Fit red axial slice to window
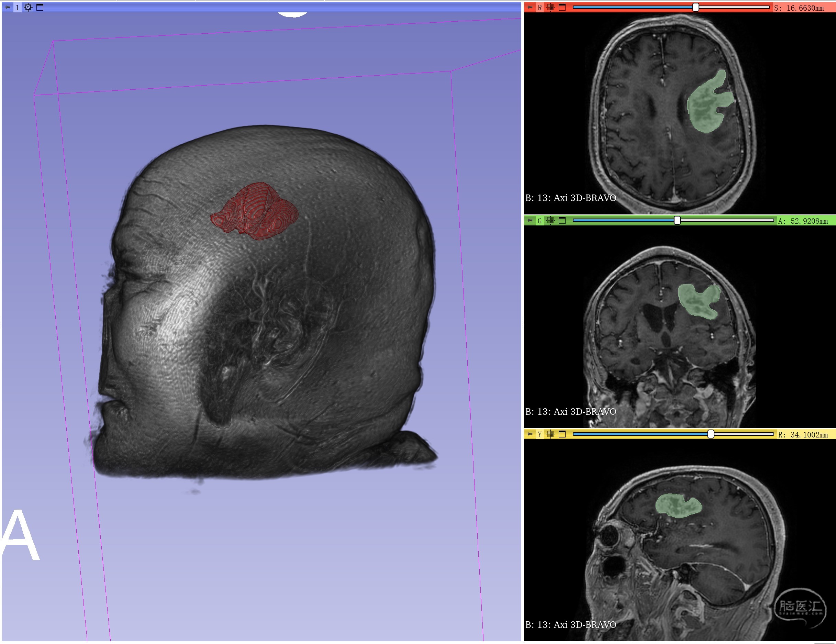 [x=550, y=7]
